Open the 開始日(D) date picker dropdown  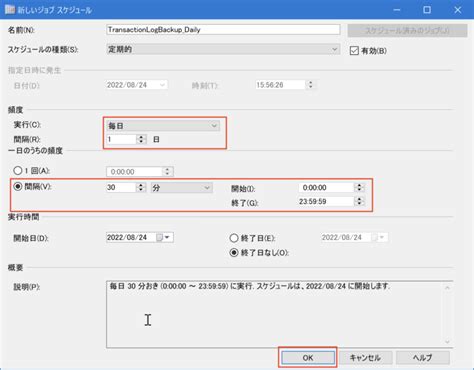pos(167,237)
